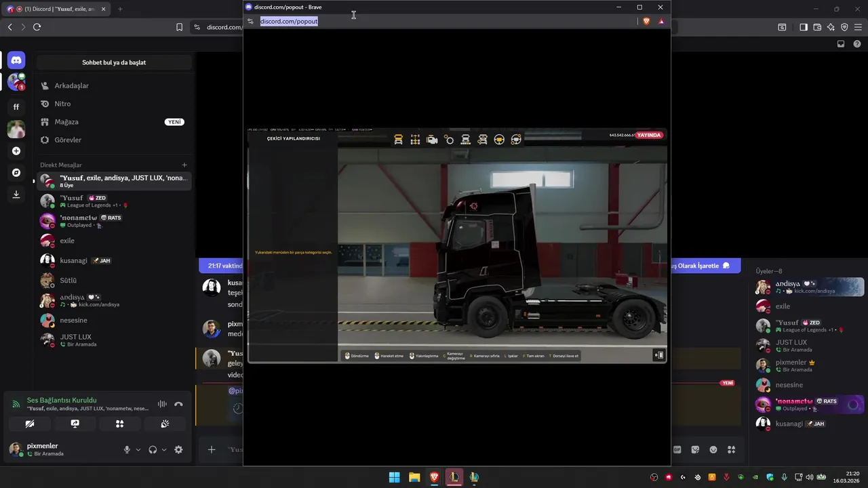
Task: Toggle headphone deafen for pixmenler
Action: coord(153,449)
